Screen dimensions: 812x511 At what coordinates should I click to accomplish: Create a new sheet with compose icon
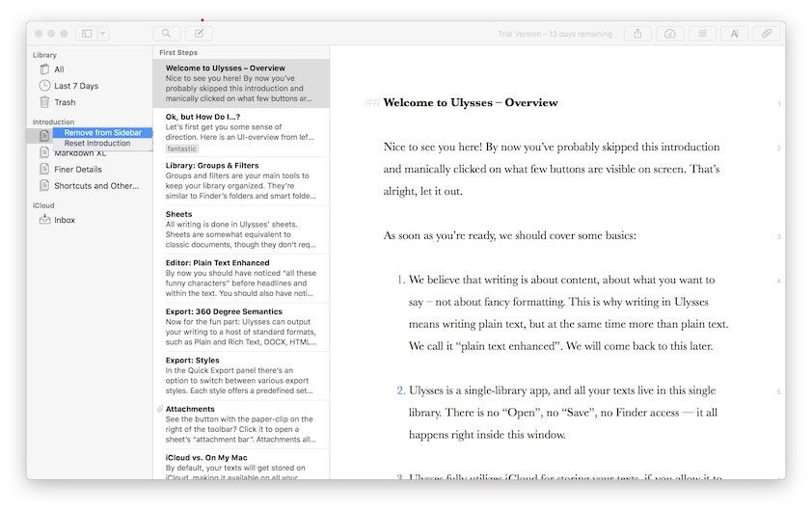coord(199,34)
